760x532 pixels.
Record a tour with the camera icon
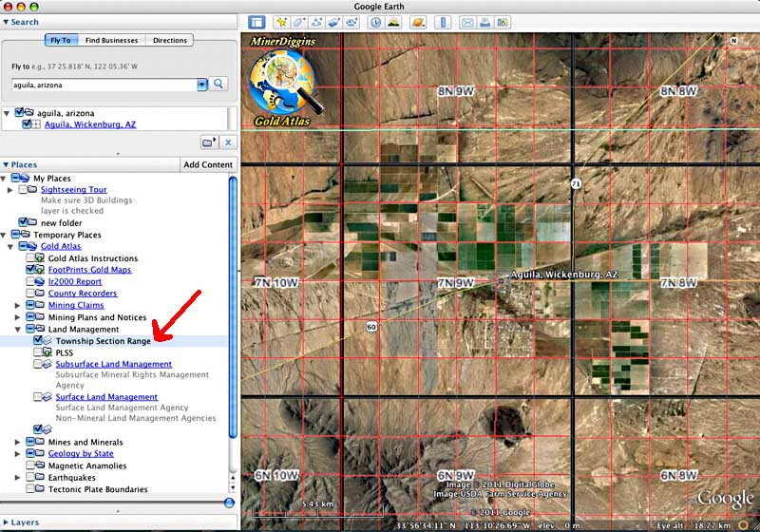351,22
